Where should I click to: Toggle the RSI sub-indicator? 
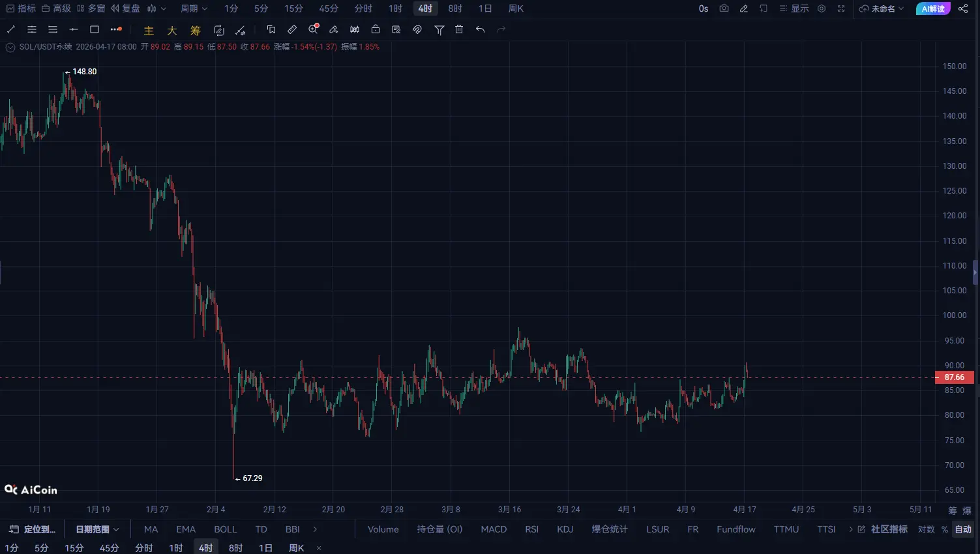(532, 529)
